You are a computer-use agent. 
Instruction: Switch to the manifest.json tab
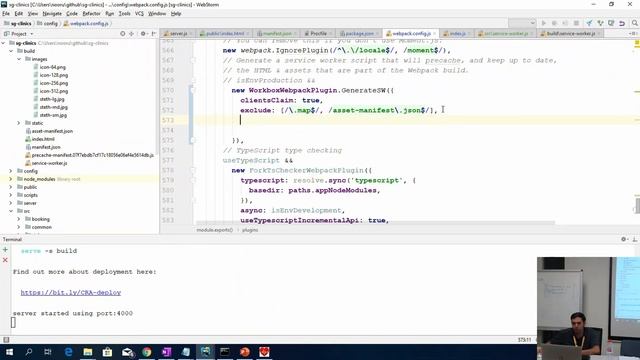point(277,33)
